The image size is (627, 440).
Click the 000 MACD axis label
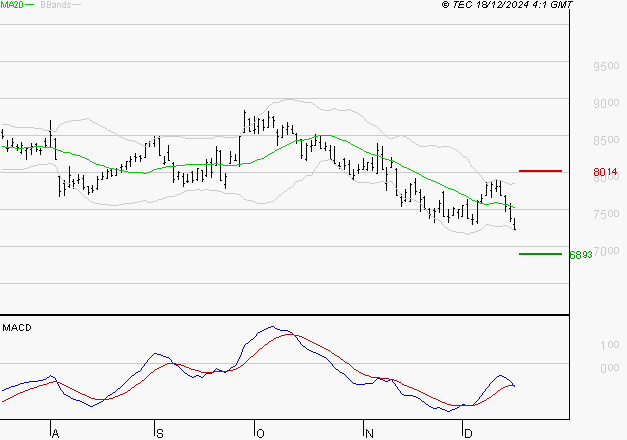(x=610, y=368)
